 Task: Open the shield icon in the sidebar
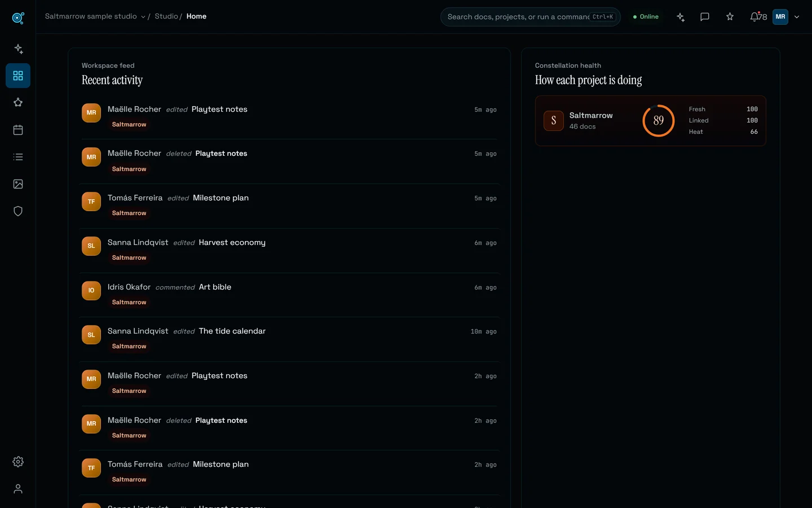(18, 211)
